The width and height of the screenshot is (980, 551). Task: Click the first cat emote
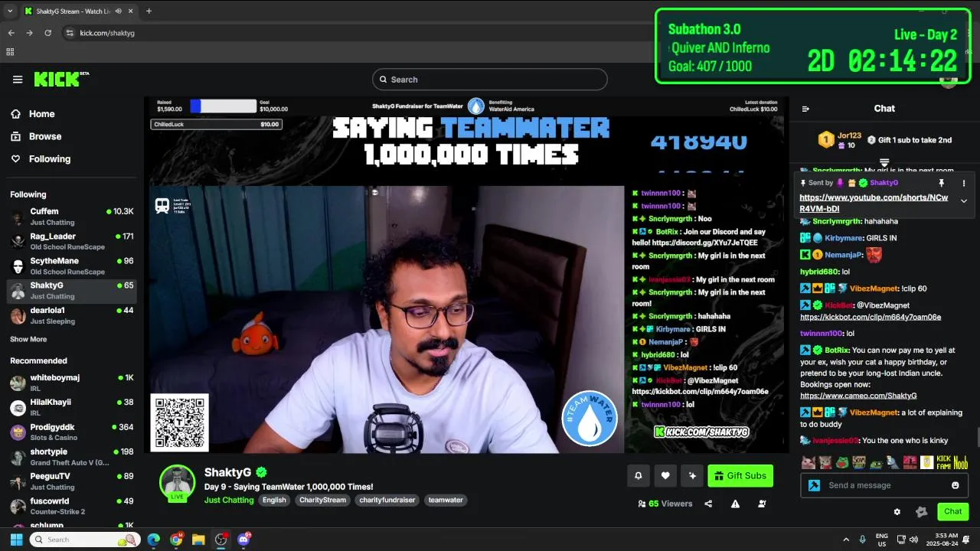[x=808, y=462]
